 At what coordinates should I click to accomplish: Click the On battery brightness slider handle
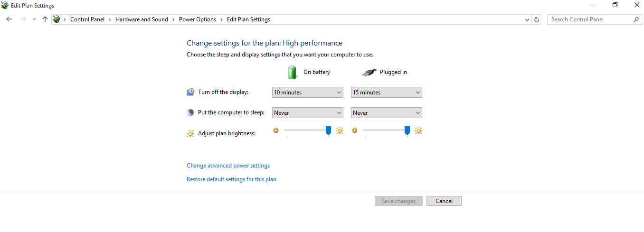point(328,130)
